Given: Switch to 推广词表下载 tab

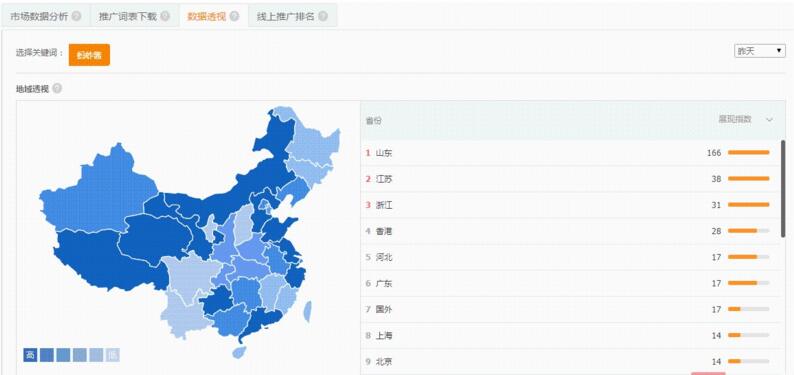Looking at the screenshot, I should [128, 16].
